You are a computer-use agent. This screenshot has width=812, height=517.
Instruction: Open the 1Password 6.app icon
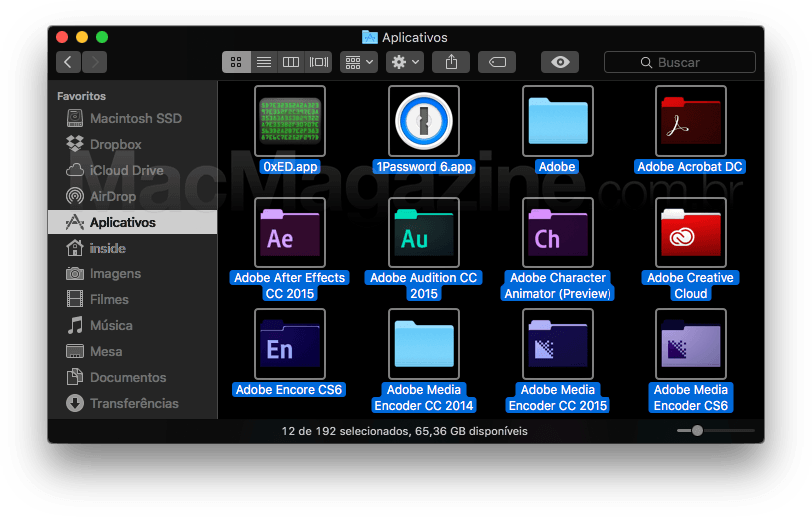[x=423, y=121]
